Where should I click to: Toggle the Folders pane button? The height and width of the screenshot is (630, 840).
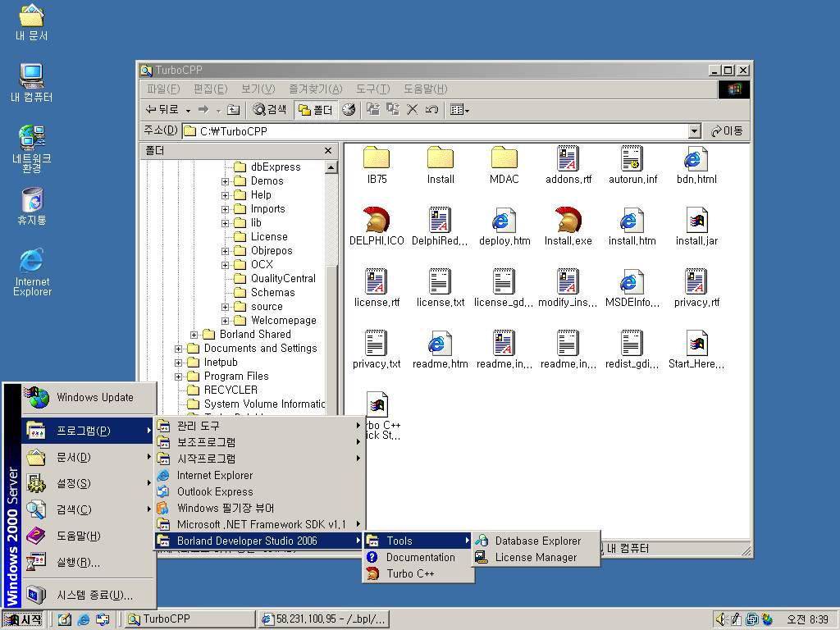(x=315, y=109)
